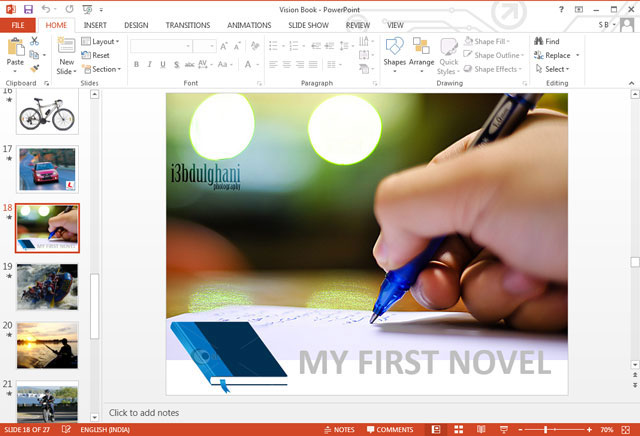Open the Layout dropdown
The image size is (640, 436).
(x=100, y=41)
